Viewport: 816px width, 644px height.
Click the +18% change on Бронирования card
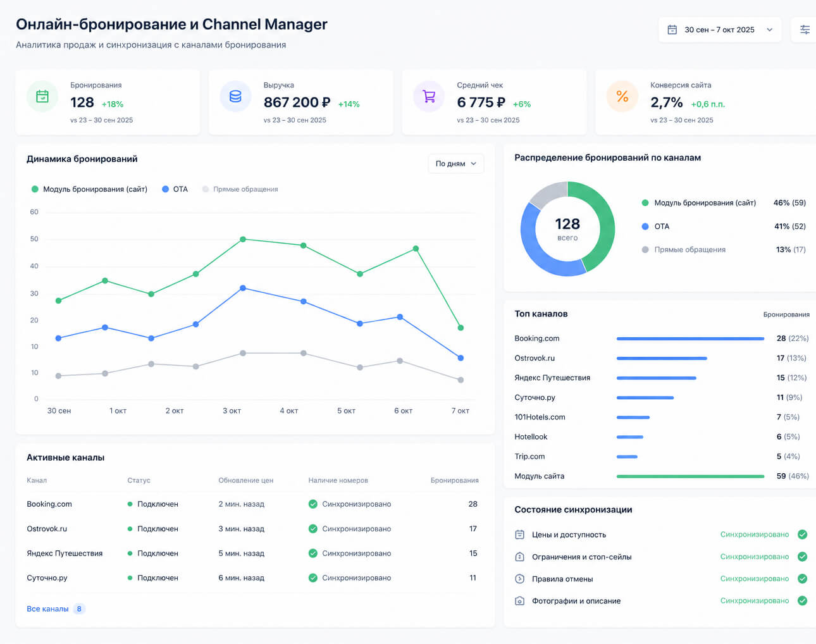(113, 104)
